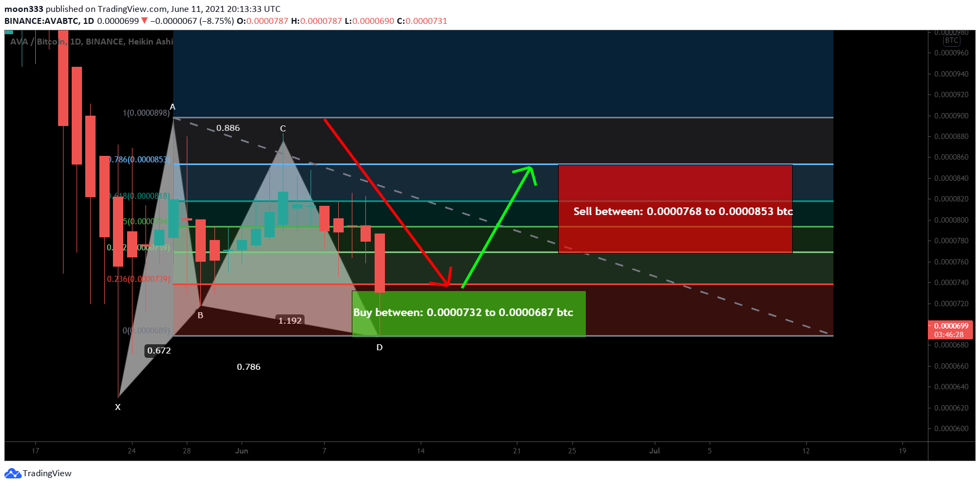Click the 0.786 ratio label below pattern
The image size is (980, 486).
249,367
